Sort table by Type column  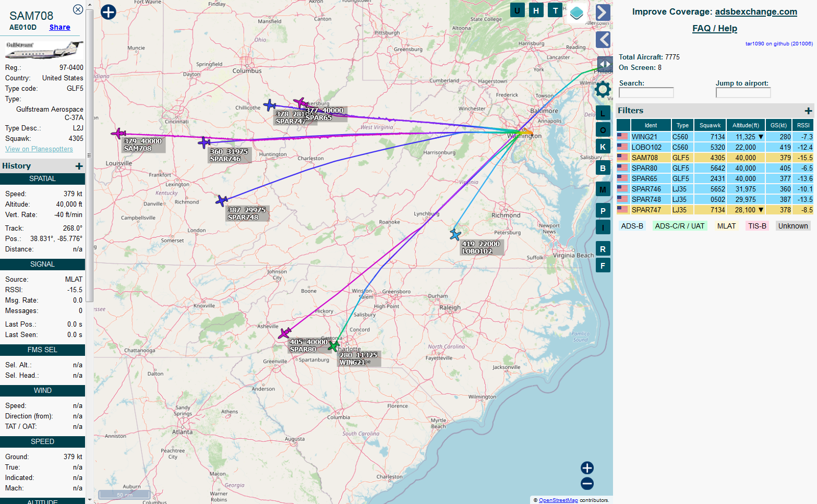coord(682,125)
